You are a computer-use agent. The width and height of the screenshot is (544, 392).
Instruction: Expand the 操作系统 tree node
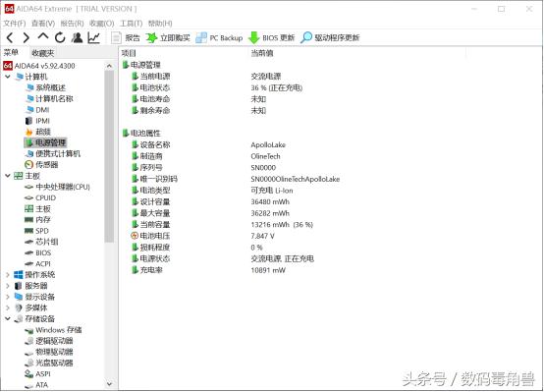tap(8, 275)
